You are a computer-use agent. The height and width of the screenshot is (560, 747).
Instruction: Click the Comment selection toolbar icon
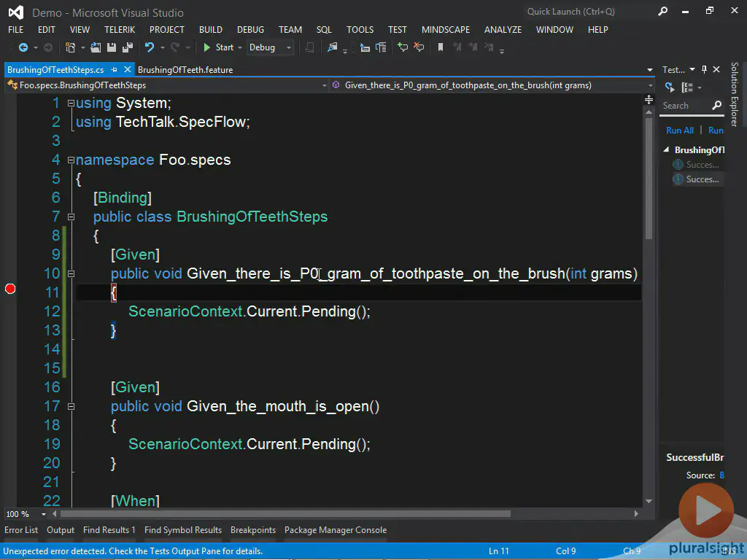[402, 47]
